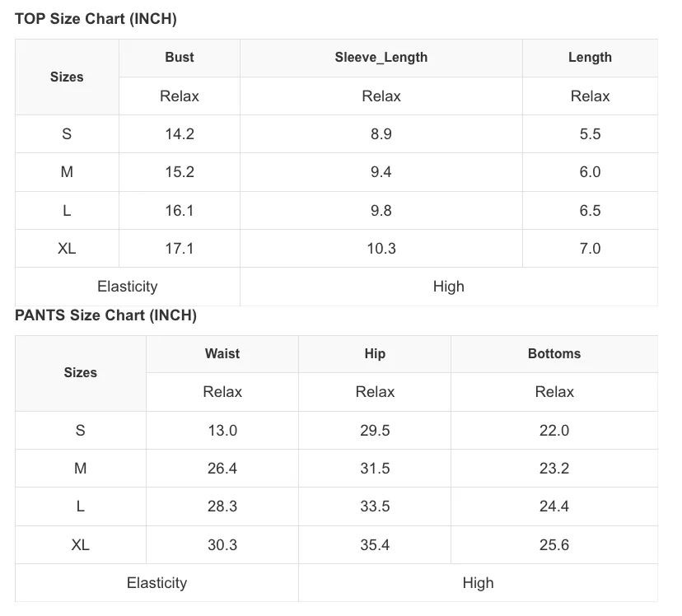The image size is (682, 616).
Task: Click the Elasticity label in the top chart
Action: coord(128,287)
